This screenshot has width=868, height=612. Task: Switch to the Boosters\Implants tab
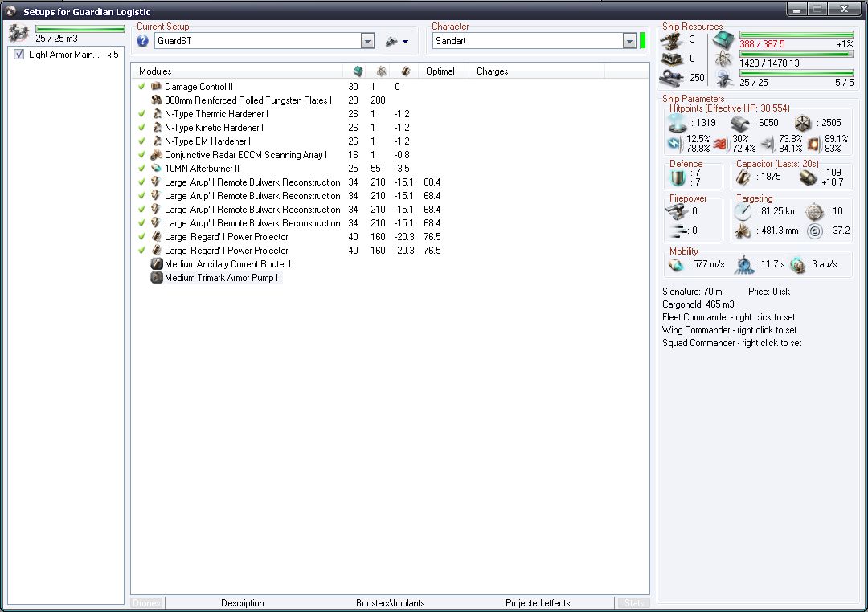click(x=391, y=603)
